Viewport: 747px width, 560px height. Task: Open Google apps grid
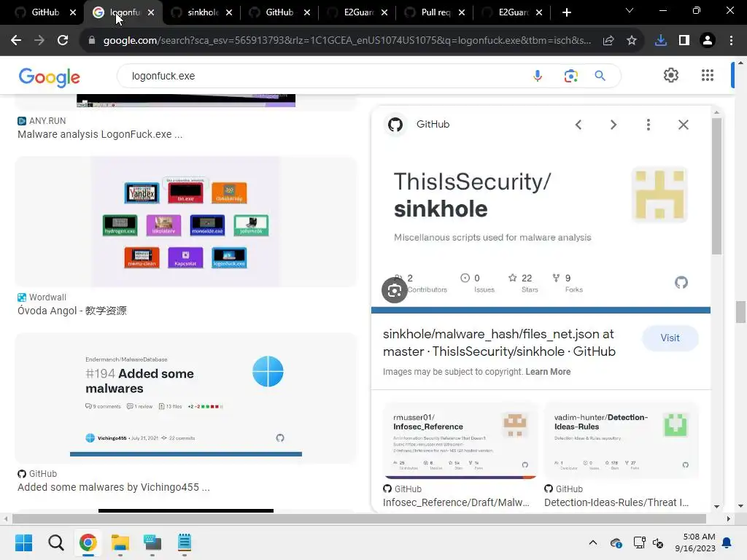(x=708, y=75)
